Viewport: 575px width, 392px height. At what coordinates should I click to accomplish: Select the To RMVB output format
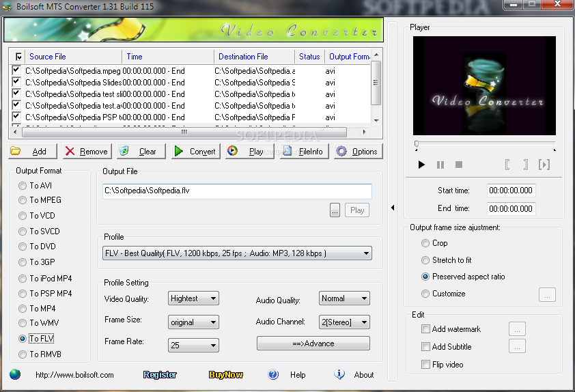point(23,354)
